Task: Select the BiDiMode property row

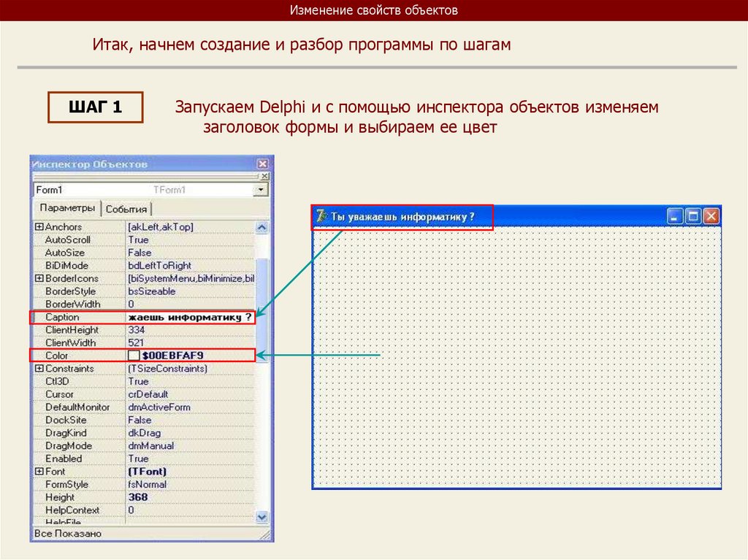Action: point(145,266)
